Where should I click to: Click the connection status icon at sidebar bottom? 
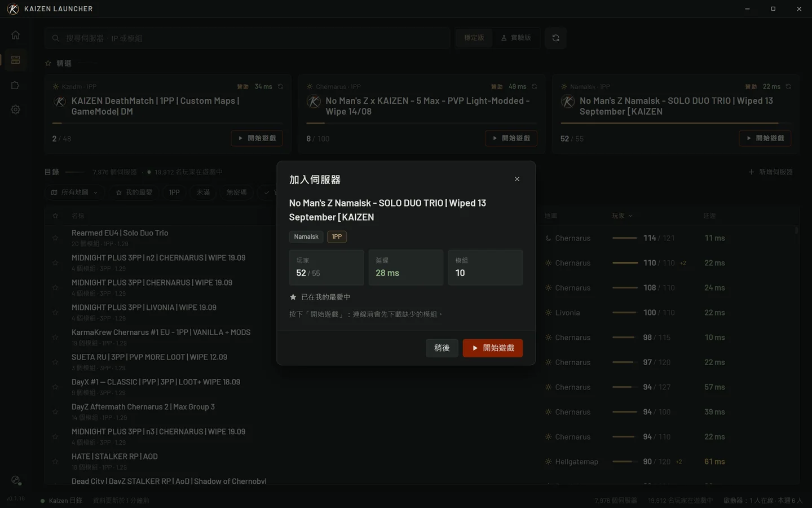pos(16,480)
